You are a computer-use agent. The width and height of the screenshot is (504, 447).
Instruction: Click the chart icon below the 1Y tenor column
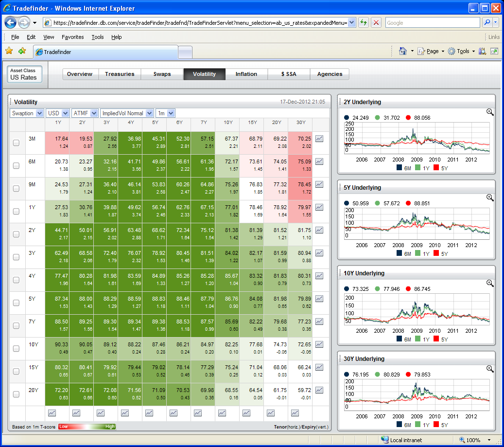[x=52, y=413]
